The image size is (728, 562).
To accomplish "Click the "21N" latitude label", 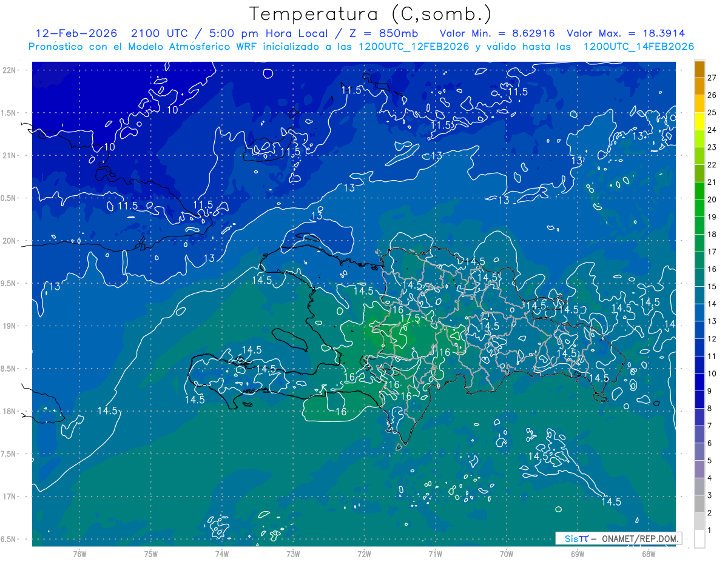I will [x=10, y=155].
